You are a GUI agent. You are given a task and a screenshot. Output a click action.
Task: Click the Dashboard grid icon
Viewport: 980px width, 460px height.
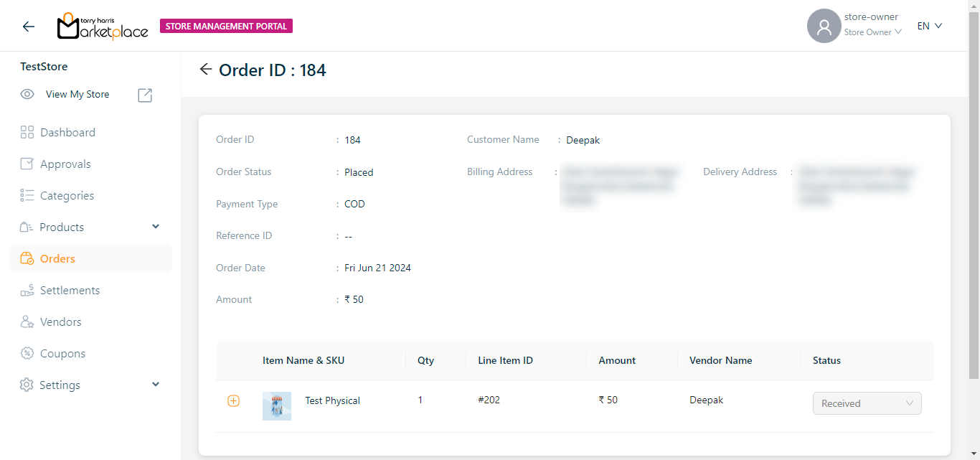point(27,132)
